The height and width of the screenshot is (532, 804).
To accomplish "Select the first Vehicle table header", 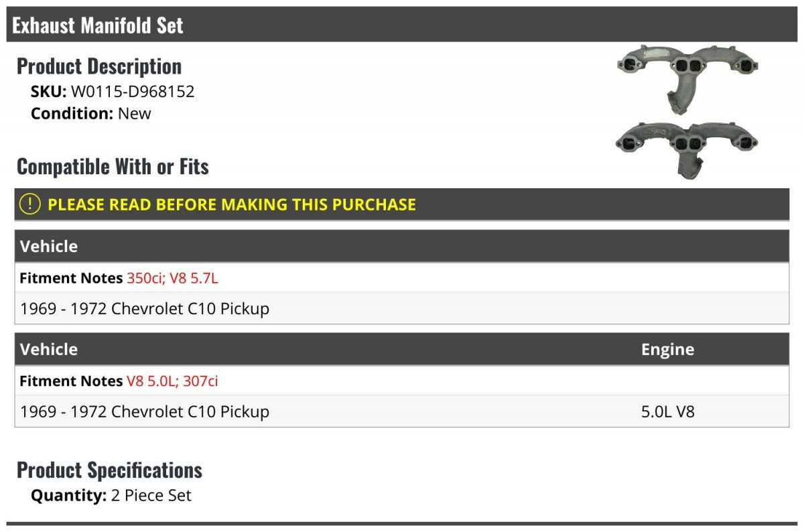I will 402,246.
